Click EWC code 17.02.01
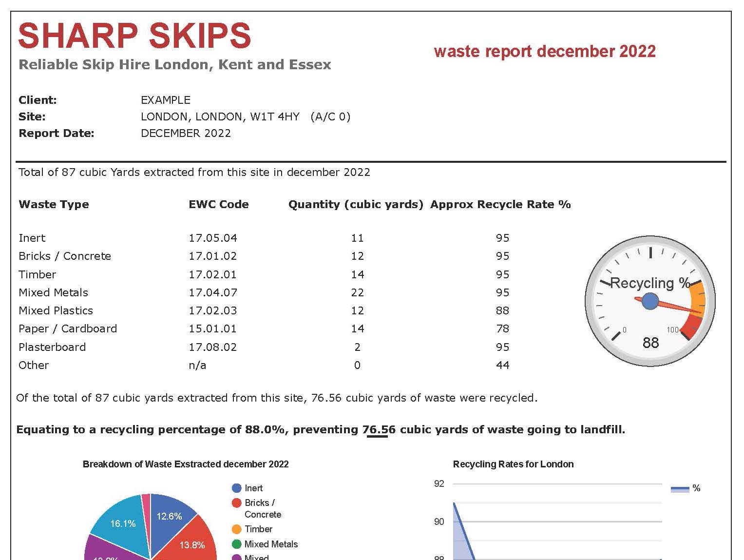 click(x=212, y=274)
